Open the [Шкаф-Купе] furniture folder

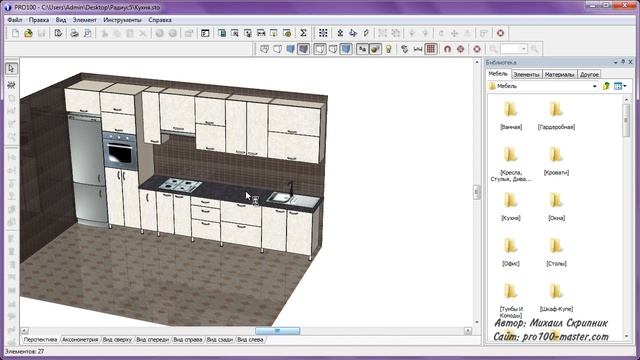pyautogui.click(x=556, y=298)
